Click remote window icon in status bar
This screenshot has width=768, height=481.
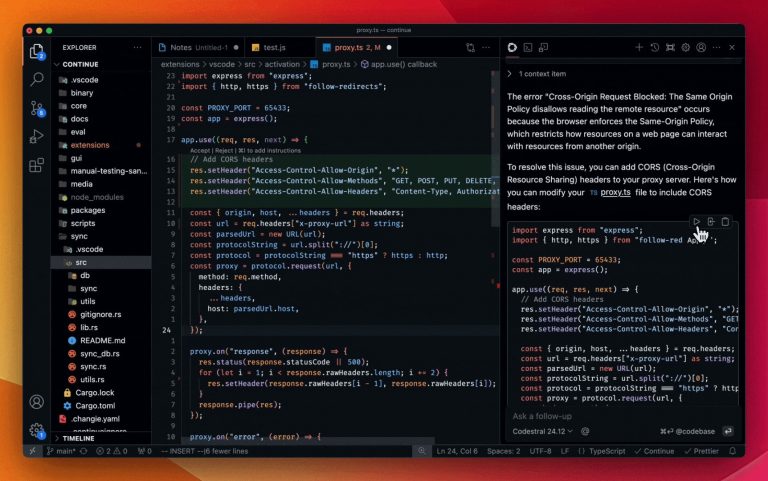pyautogui.click(x=32, y=451)
